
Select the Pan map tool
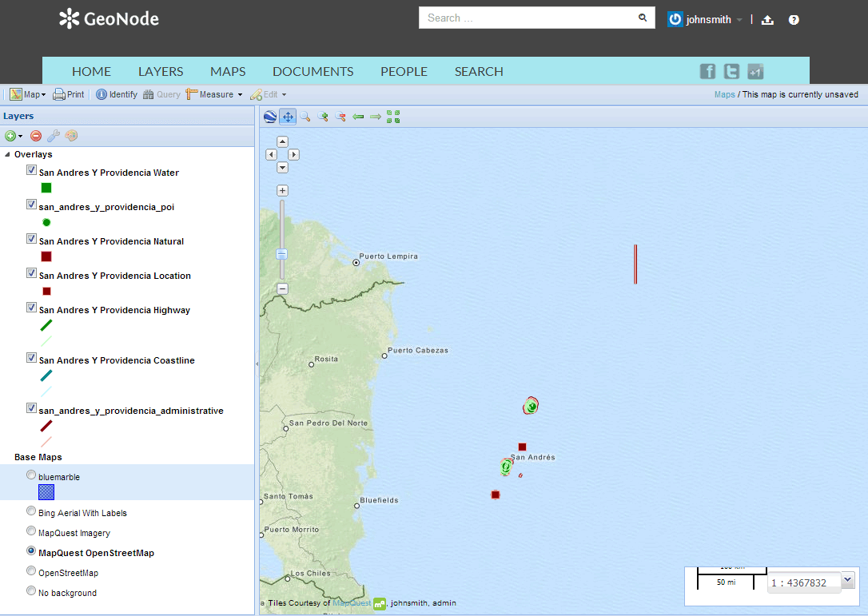288,117
